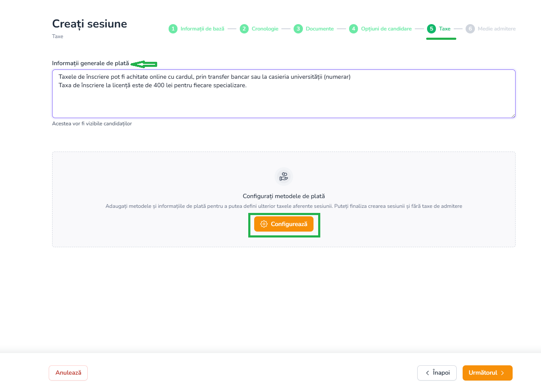541x392 pixels.
Task: Select the Medie admitere step
Action: coord(497,29)
